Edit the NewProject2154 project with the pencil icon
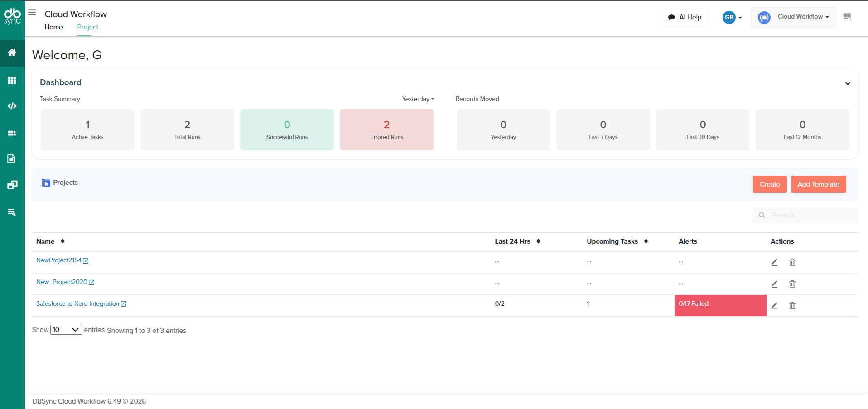Image resolution: width=868 pixels, height=409 pixels. [774, 262]
